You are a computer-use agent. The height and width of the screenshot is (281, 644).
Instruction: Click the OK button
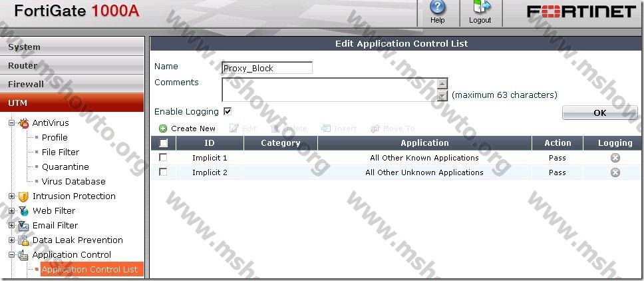(599, 113)
